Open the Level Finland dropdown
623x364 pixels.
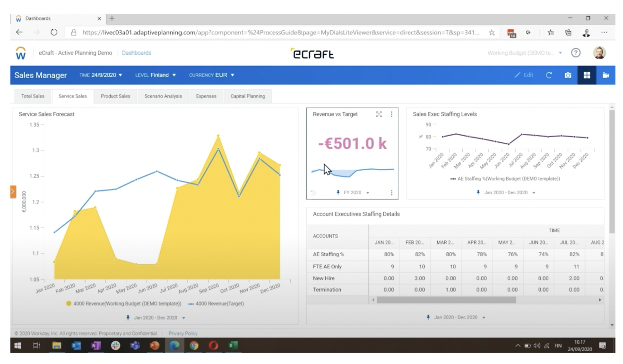pos(156,75)
